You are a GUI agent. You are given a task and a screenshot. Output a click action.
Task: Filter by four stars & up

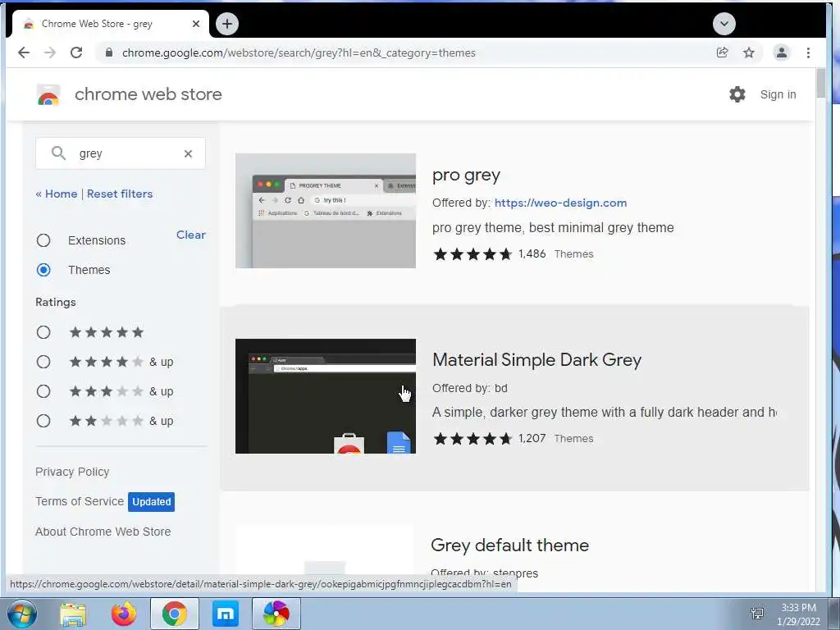(43, 362)
